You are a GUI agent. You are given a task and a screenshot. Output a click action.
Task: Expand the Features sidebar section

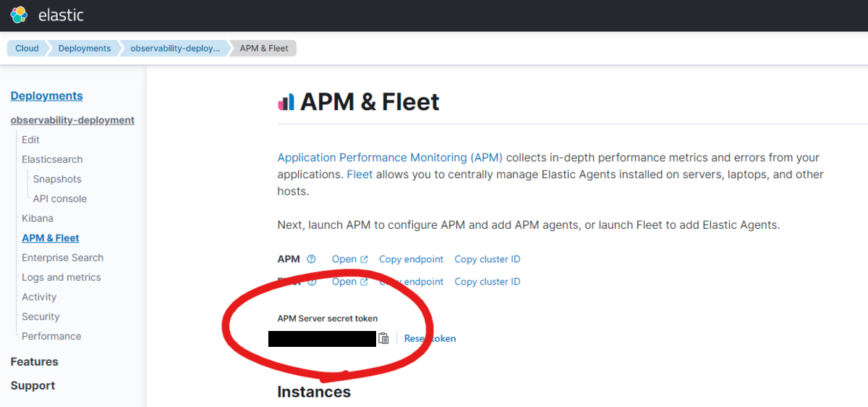(x=34, y=361)
